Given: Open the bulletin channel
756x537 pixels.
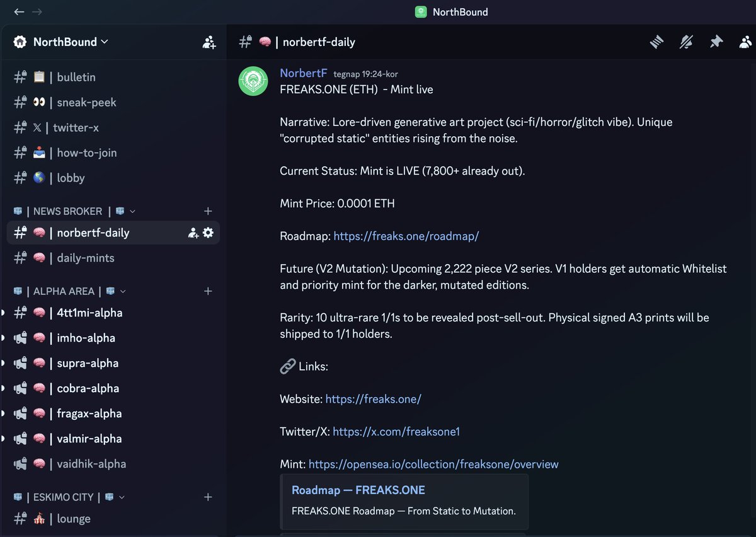Looking at the screenshot, I should click(113, 77).
